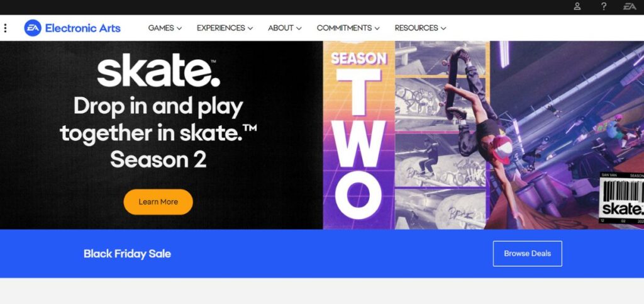Click the Electronic Arts home link text
Viewport: 644px width, 304px height.
82,28
